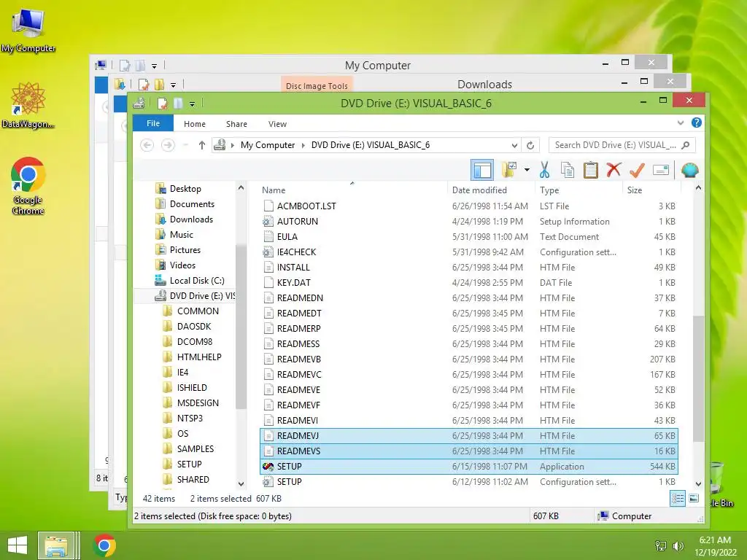Select Pictures in the navigation pane
Screen dimensions: 747x560
pos(185,249)
